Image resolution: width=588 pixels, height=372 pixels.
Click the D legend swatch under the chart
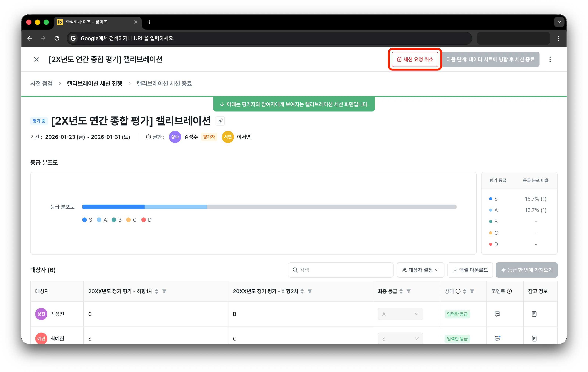(x=144, y=220)
